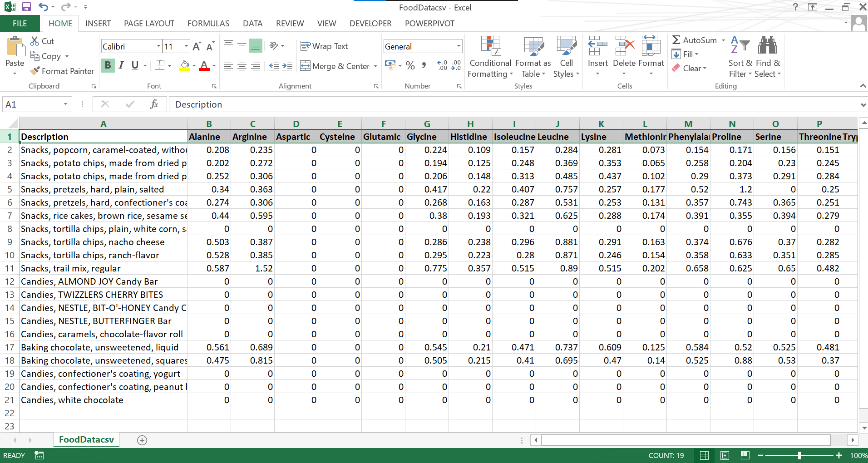The height and width of the screenshot is (463, 868).
Task: Click the Find & Select binoculars icon
Action: tap(767, 46)
